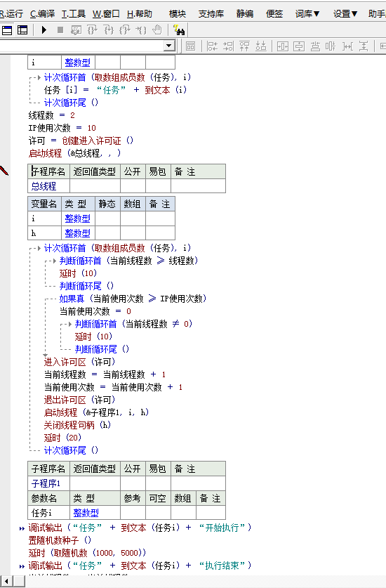Open the T.工具 menu
The width and height of the screenshot is (386, 588).
74,14
